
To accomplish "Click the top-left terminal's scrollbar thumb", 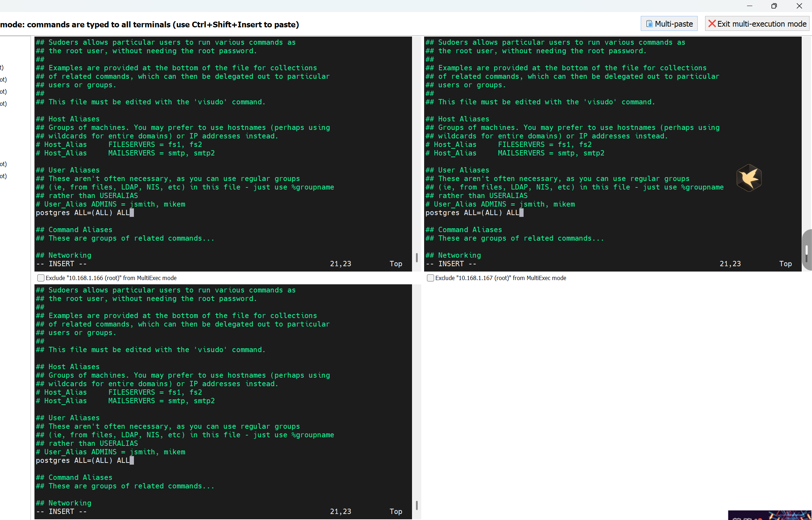I will coord(416,257).
